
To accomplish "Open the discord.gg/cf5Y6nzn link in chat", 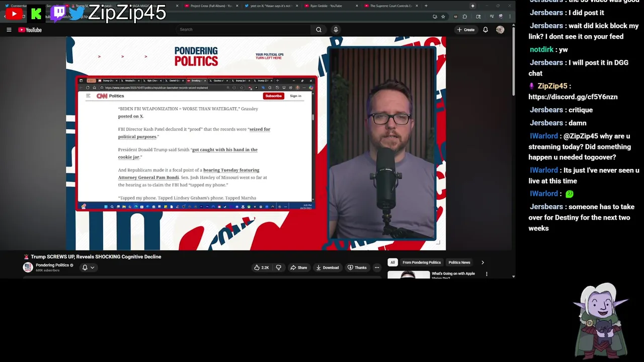I will tap(573, 97).
